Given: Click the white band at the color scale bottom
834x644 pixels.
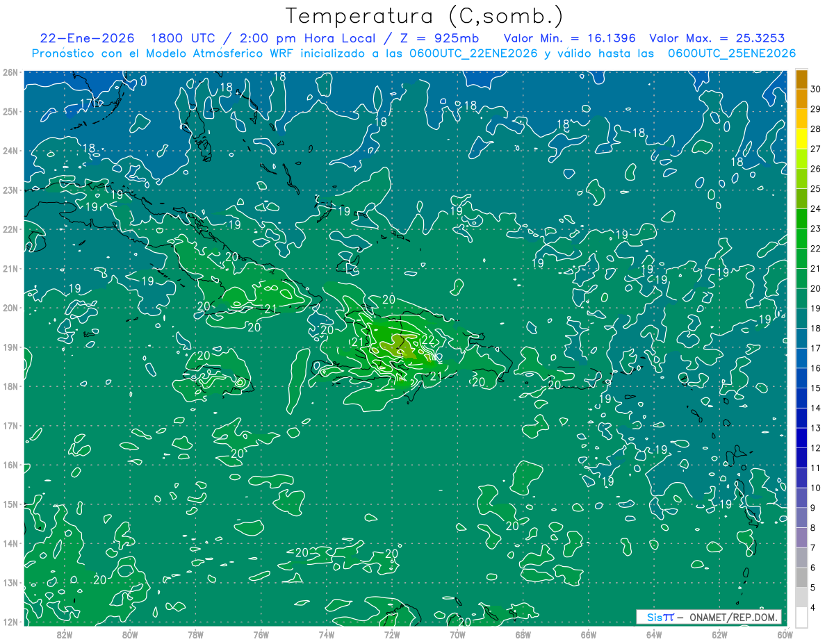Looking at the screenshot, I should click(x=801, y=616).
